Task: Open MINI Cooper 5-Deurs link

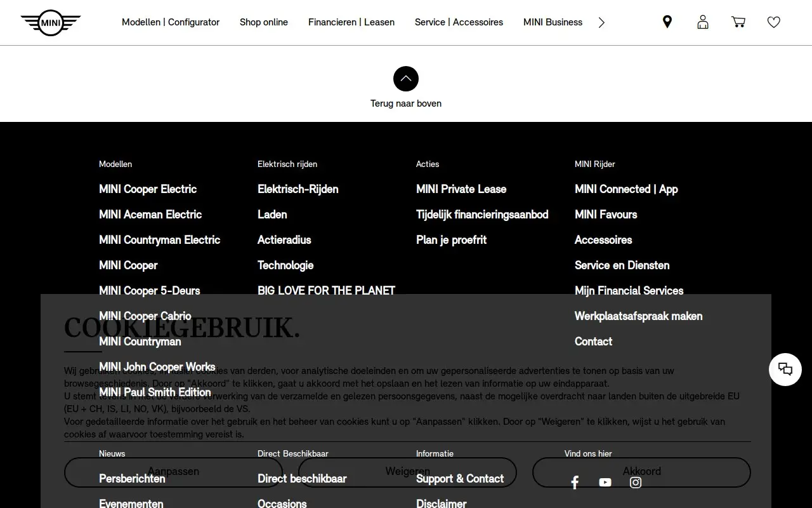Action: (x=149, y=291)
